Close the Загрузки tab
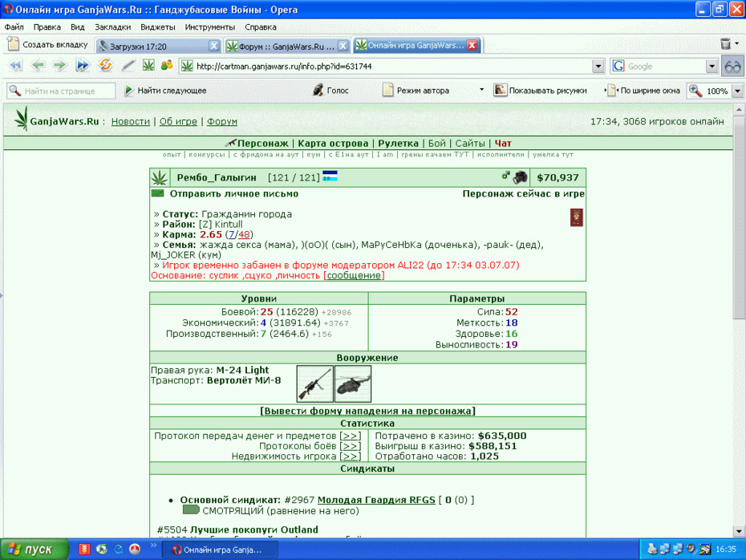This screenshot has width=746, height=560. click(213, 47)
